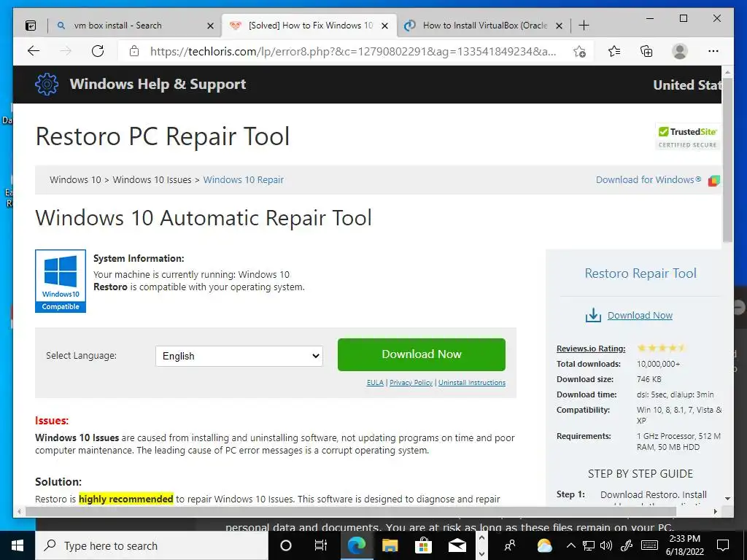This screenshot has width=747, height=560.
Task: Open the weather widget on the taskbar
Action: coord(544,545)
